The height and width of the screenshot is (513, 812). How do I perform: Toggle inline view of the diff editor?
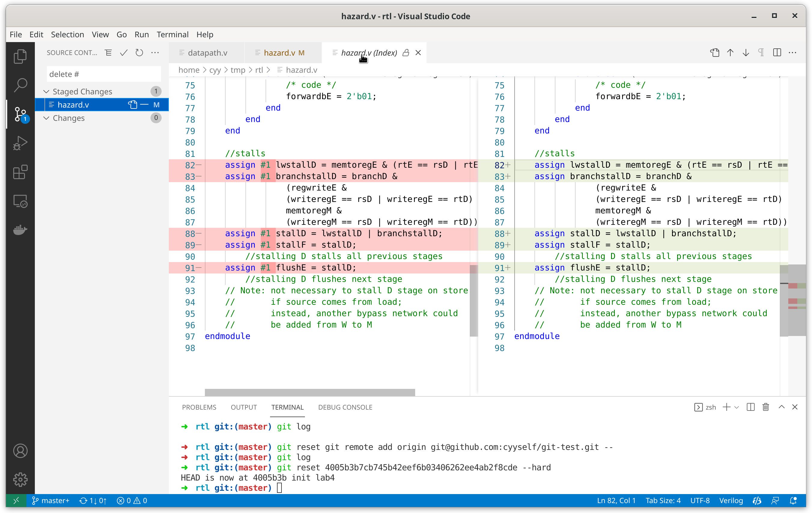[x=777, y=53]
